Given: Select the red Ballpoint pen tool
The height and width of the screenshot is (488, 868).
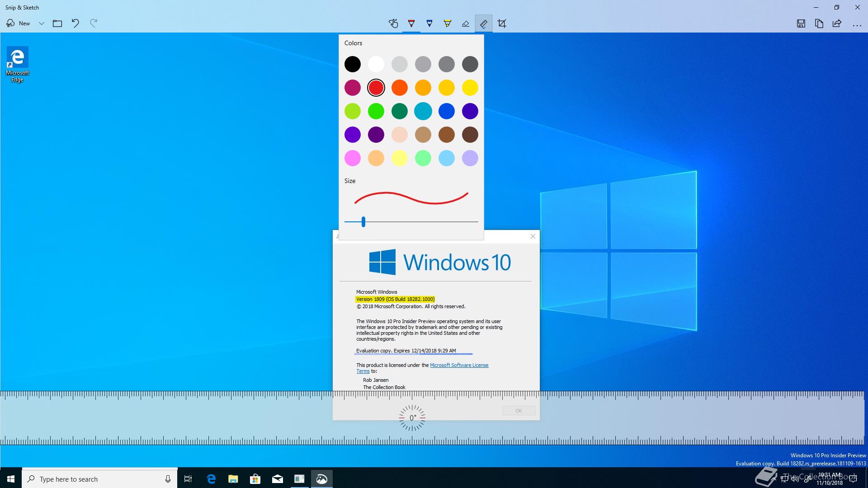Looking at the screenshot, I should [x=411, y=23].
